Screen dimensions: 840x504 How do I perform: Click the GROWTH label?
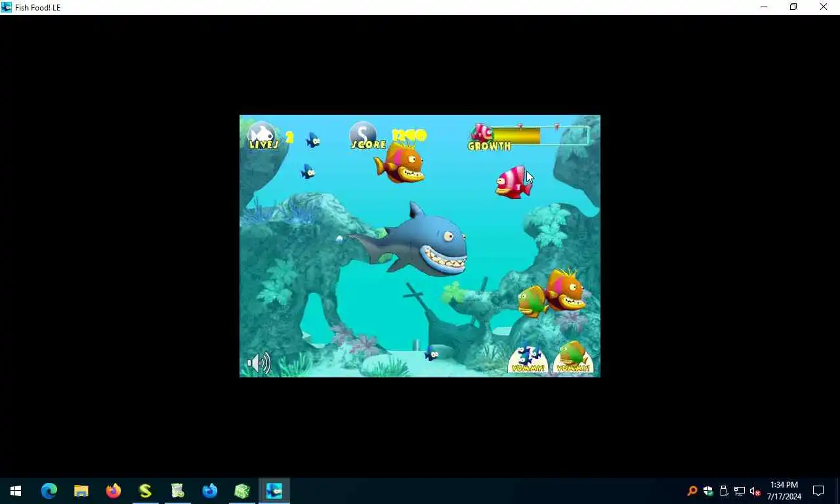coord(490,146)
